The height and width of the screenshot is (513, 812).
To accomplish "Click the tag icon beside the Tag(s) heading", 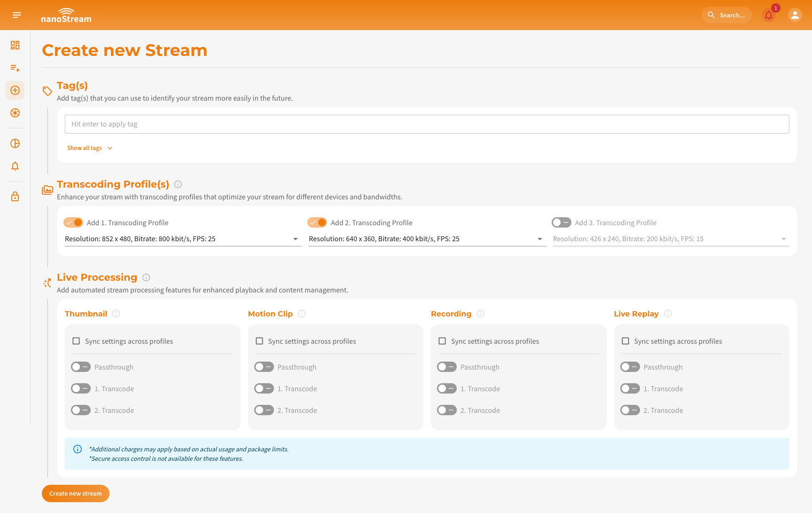I will (47, 91).
